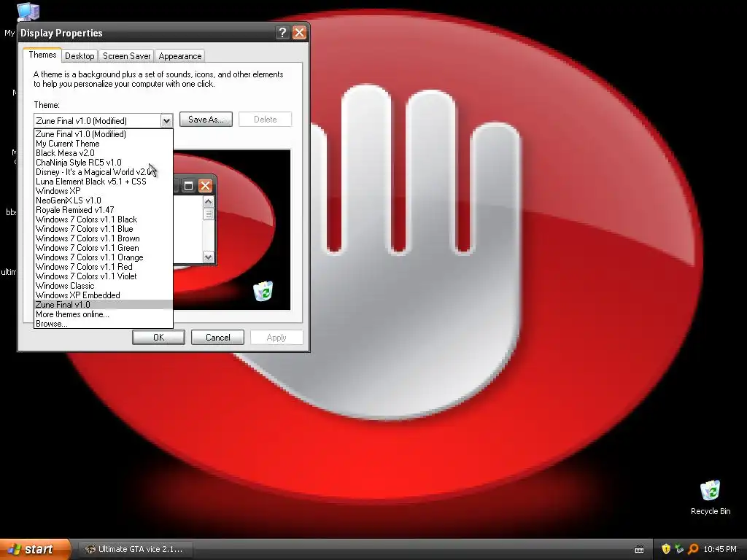Choose Windows 7 Colors v1.1 Red

coord(104,267)
